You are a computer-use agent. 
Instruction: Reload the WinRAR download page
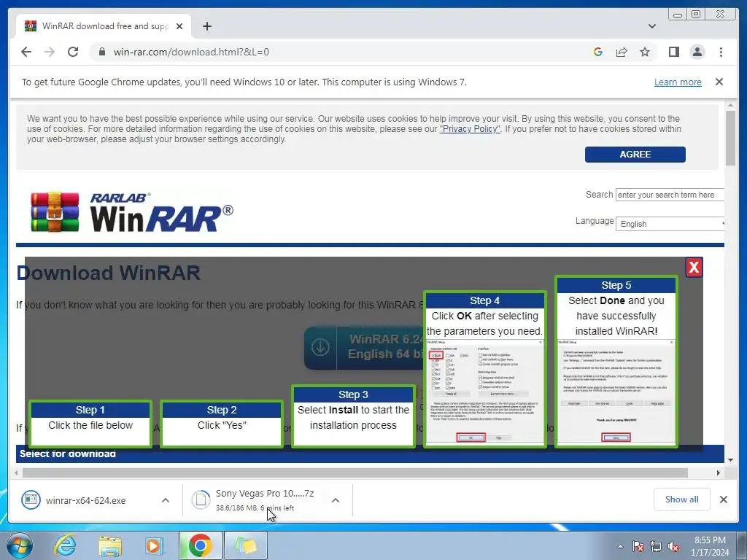point(73,52)
